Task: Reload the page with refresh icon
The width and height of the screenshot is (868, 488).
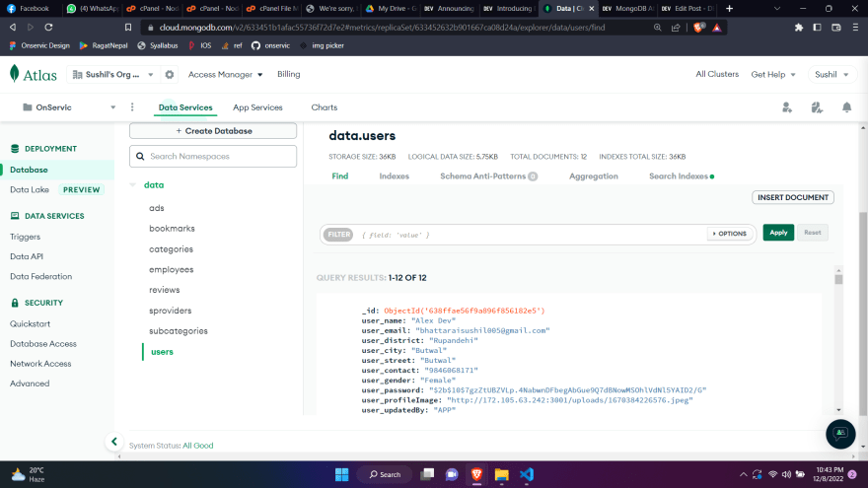Action: click(48, 28)
